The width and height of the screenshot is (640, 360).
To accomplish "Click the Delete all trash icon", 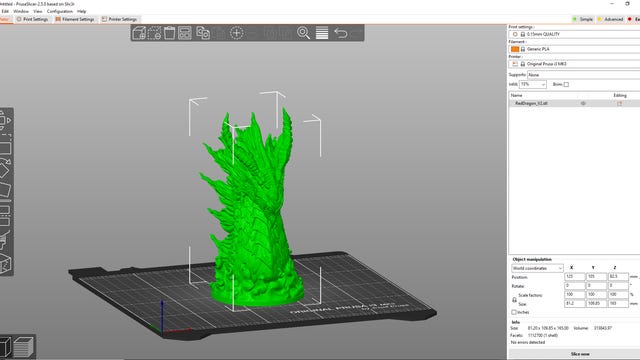I will coord(169,33).
